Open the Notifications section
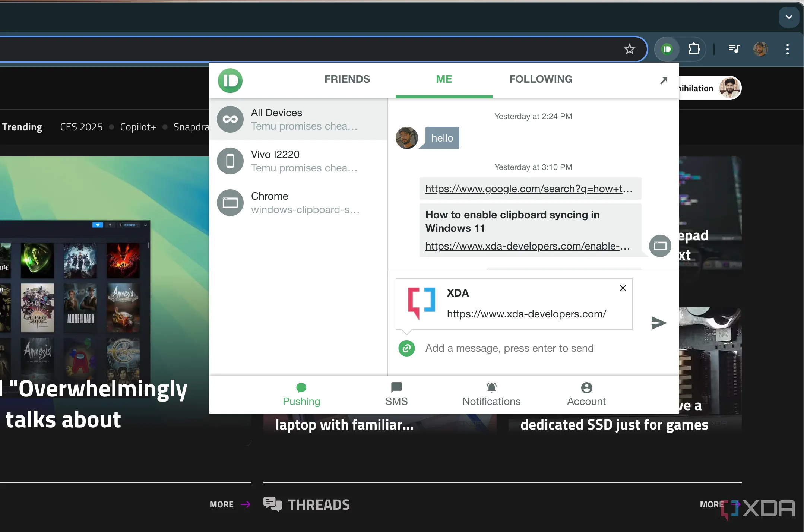 coord(491,395)
